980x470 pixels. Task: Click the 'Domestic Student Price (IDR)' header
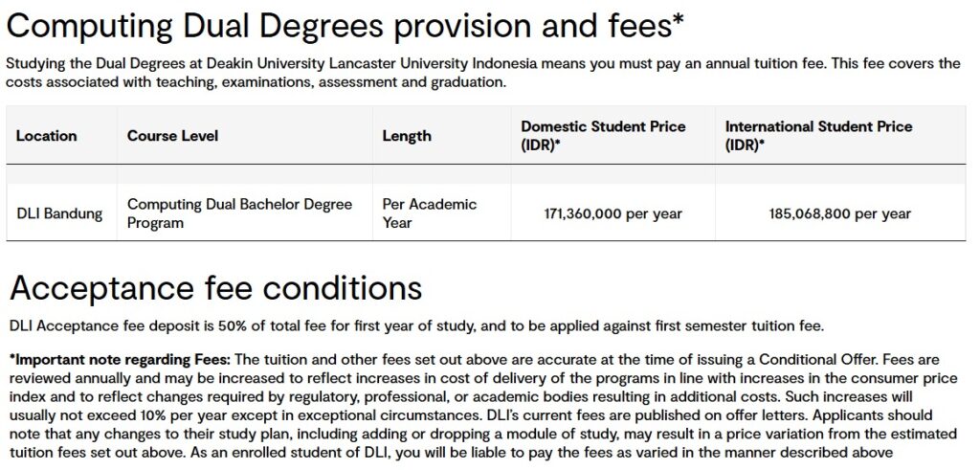[603, 135]
